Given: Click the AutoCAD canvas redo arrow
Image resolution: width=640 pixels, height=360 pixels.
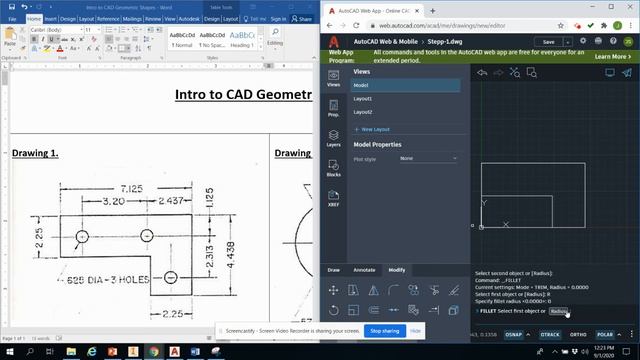Looking at the screenshot, I should tap(498, 73).
